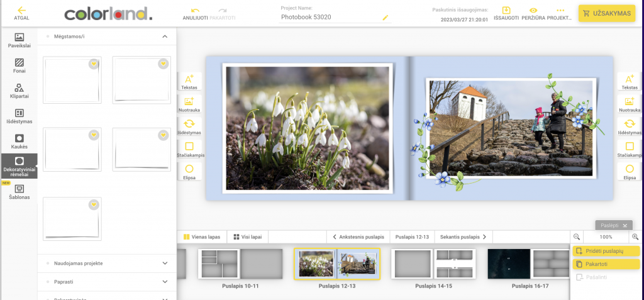Undo with the Anuliuoti button
This screenshot has height=300, width=644.
[195, 14]
